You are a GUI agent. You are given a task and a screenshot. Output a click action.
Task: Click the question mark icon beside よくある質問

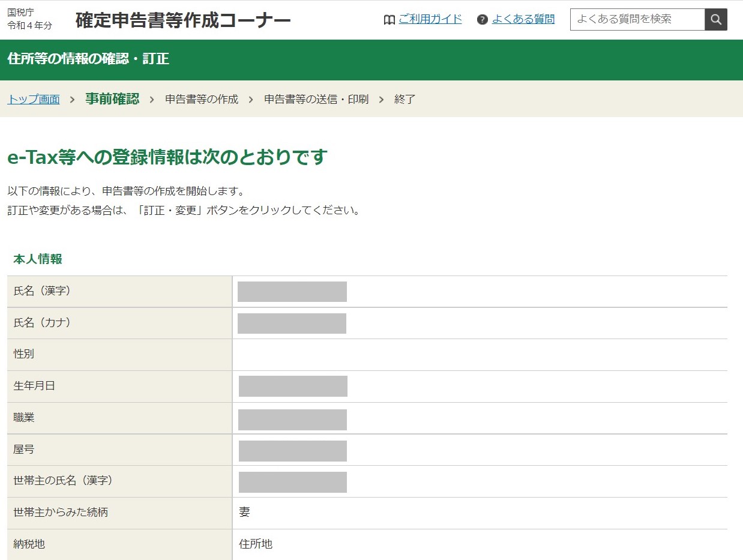(482, 20)
